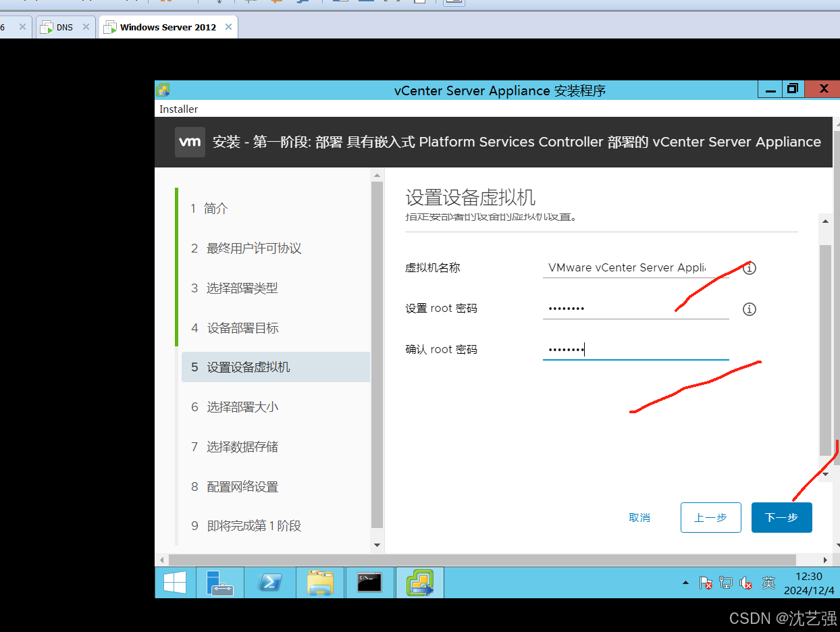The width and height of the screenshot is (840, 632).
Task: Restore down the vCenter installer window
Action: [x=793, y=89]
